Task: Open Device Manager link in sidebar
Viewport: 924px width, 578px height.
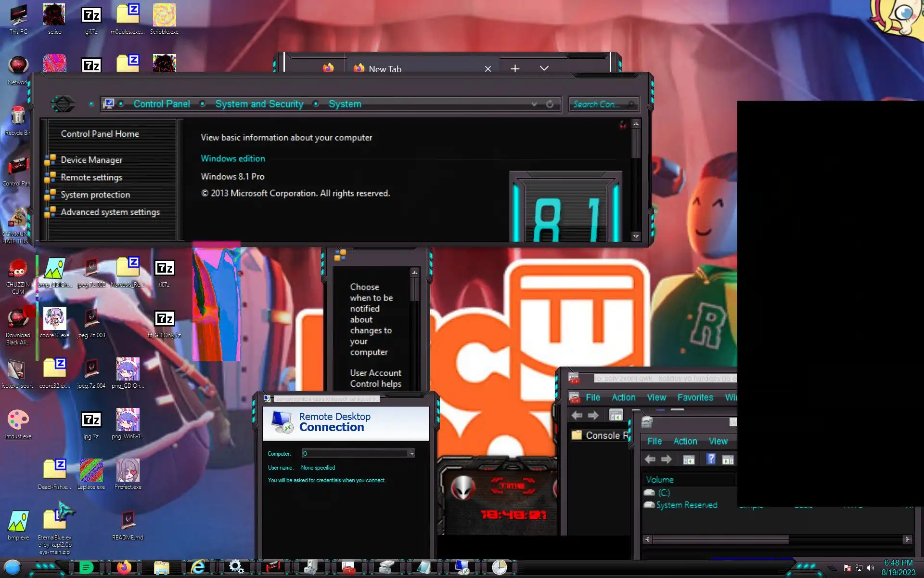Action: click(x=91, y=160)
